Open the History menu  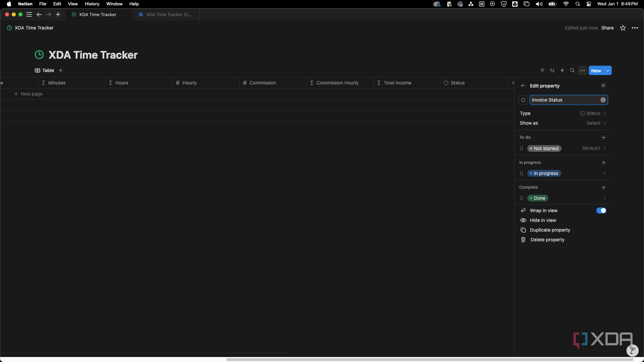pyautogui.click(x=92, y=4)
